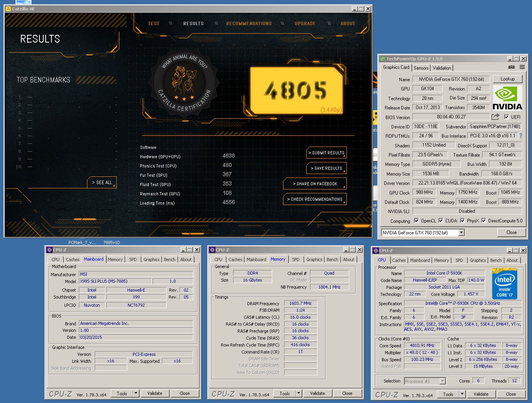Screen dimensions: 532x403
Task: Switch to GPU-Z Sensors tab
Action: click(421, 68)
